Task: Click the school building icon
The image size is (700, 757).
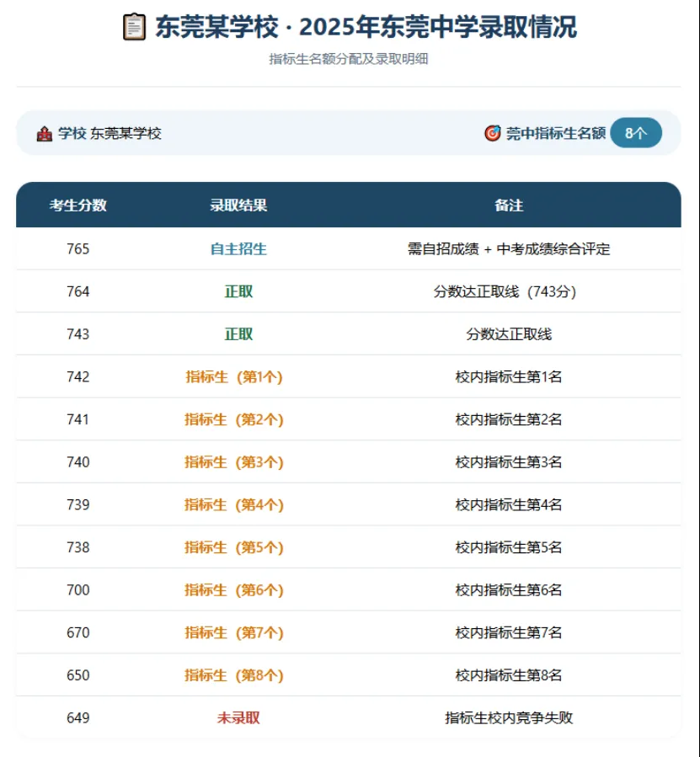Action: tap(45, 134)
